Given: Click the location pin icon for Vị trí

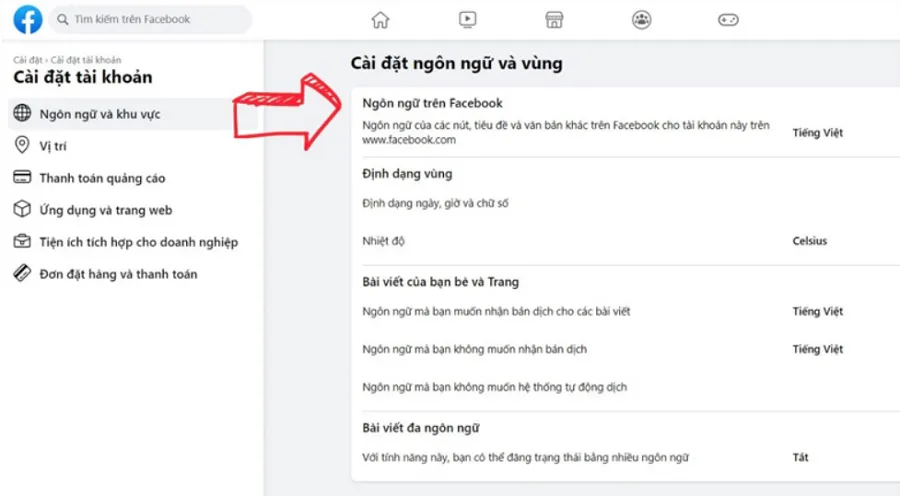Looking at the screenshot, I should 22,145.
